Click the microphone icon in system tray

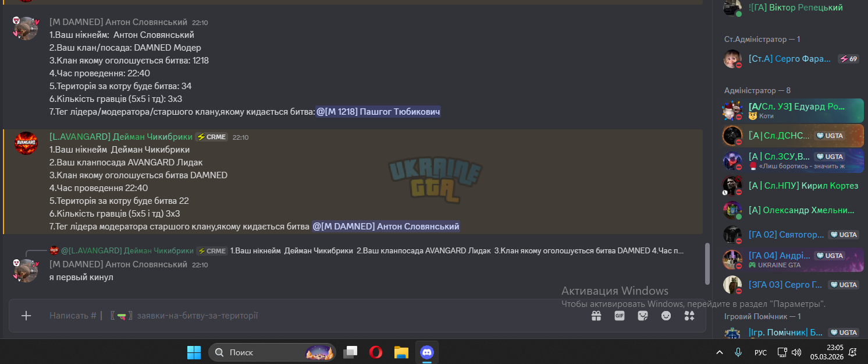[x=738, y=352]
